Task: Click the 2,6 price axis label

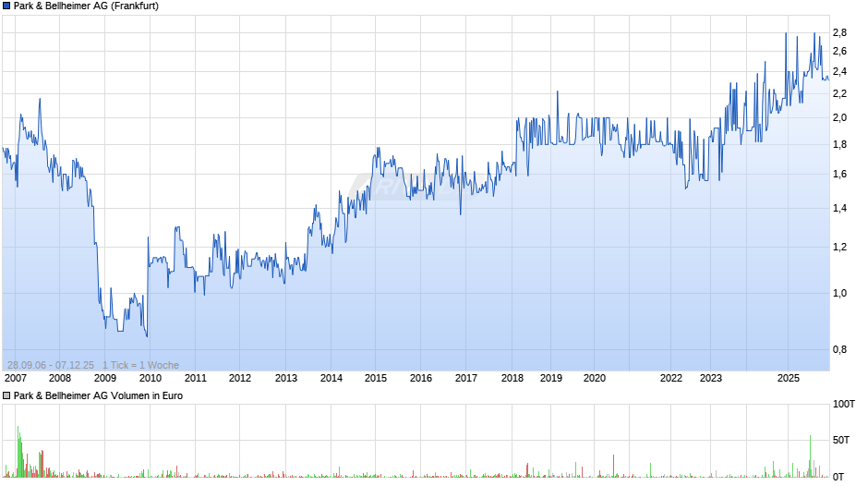Action: tap(839, 52)
